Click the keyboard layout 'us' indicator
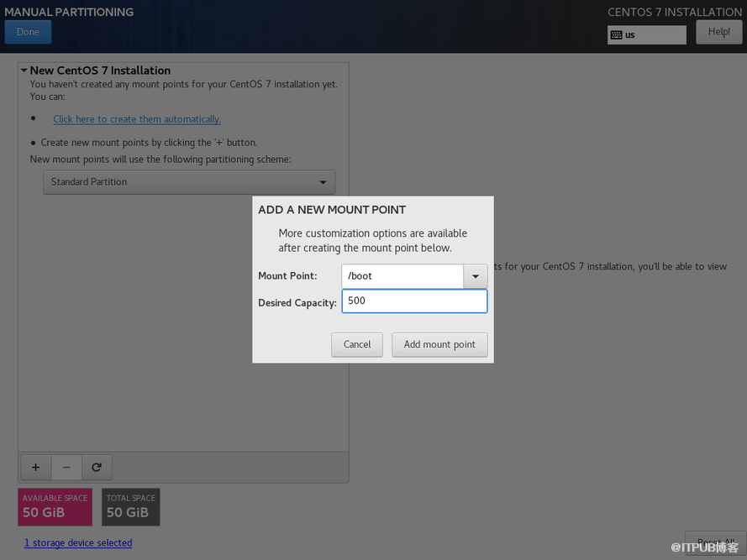This screenshot has width=747, height=560. [x=646, y=34]
